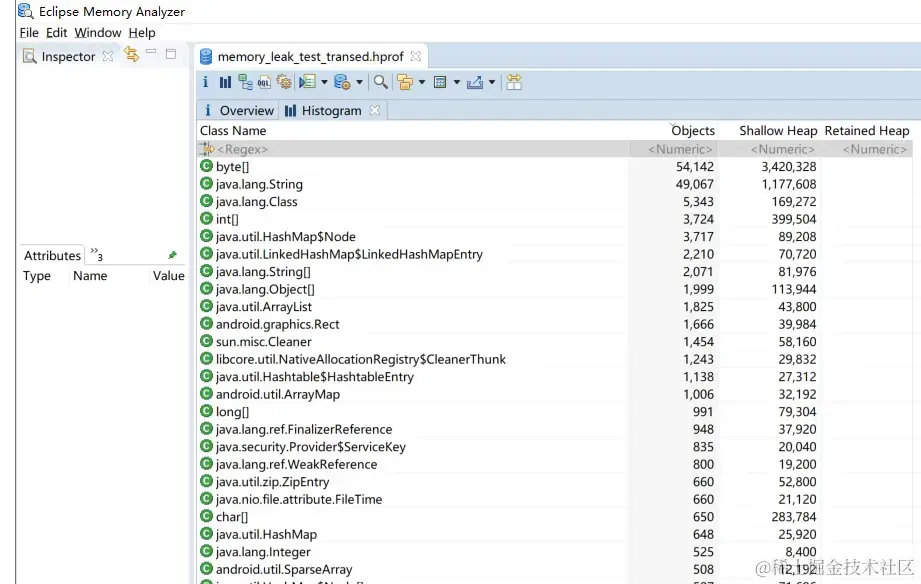Close the memory_leak_test_transed.hprof tab
This screenshot has width=921, height=584.
point(416,56)
